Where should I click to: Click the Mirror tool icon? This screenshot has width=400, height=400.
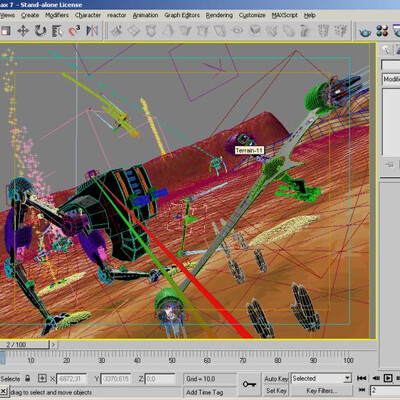(92, 31)
